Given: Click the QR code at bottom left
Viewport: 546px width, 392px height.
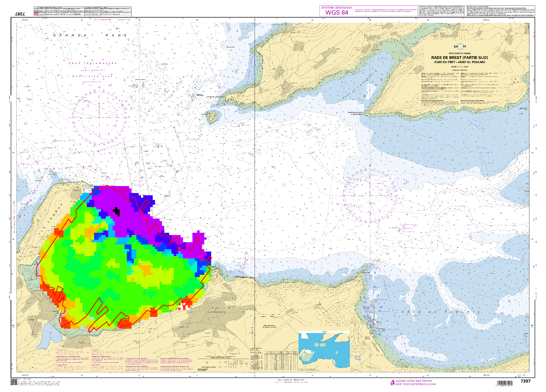Looking at the screenshot, I should [x=14, y=382].
